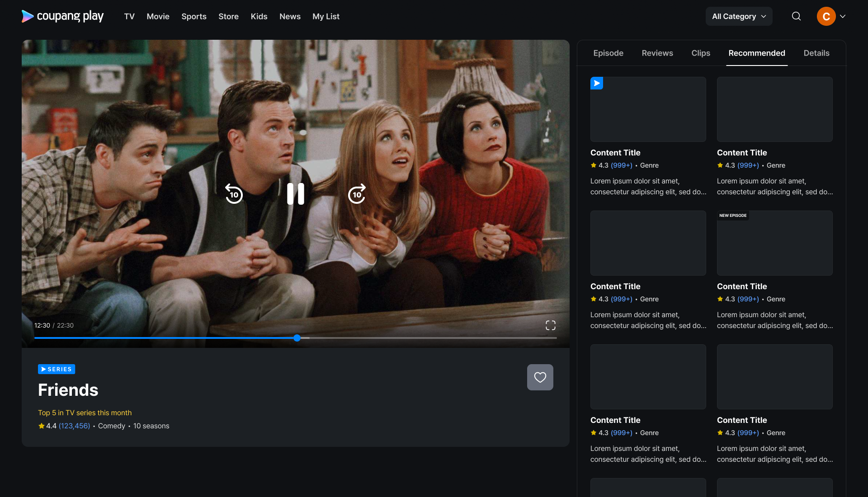Open the NEW EPISODE recommended thumbnail
The height and width of the screenshot is (497, 868).
point(774,243)
